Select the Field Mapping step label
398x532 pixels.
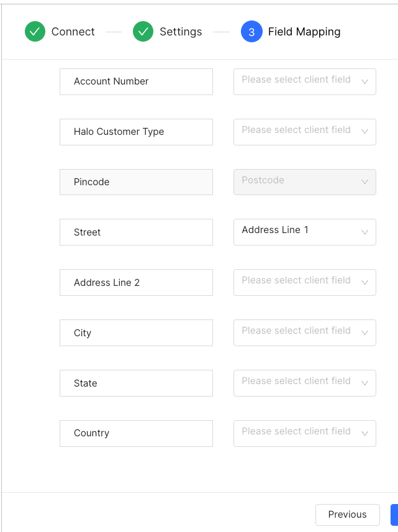click(304, 32)
